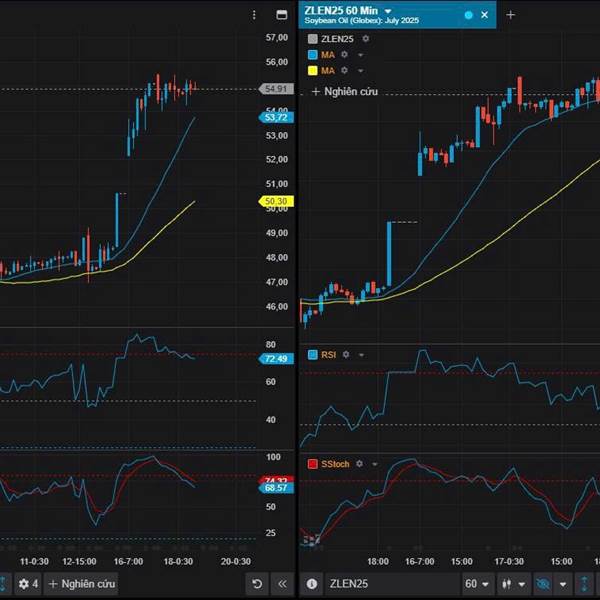Click Nghiên cứu button in bottom left toolbar
The height and width of the screenshot is (600, 600).
point(82,584)
